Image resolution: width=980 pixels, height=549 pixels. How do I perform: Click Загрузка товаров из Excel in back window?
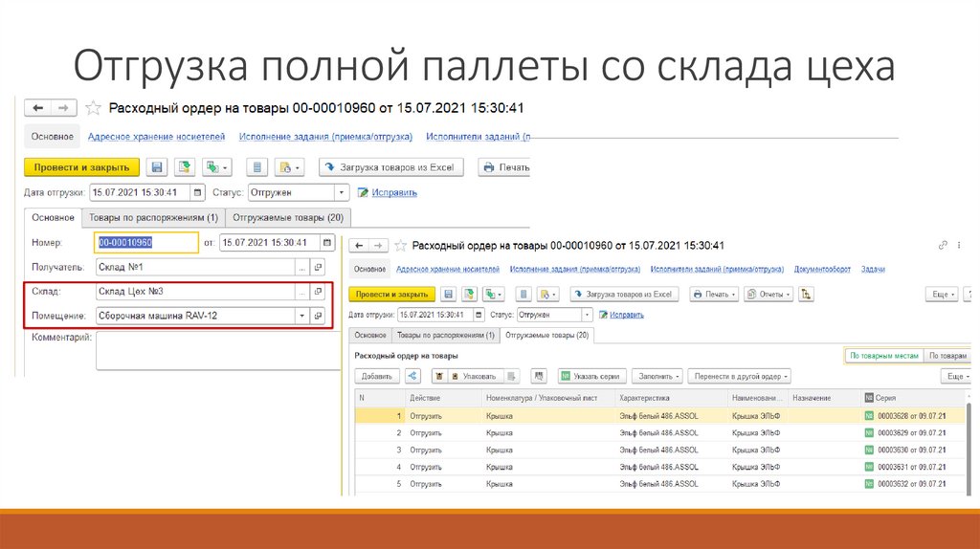tap(391, 167)
